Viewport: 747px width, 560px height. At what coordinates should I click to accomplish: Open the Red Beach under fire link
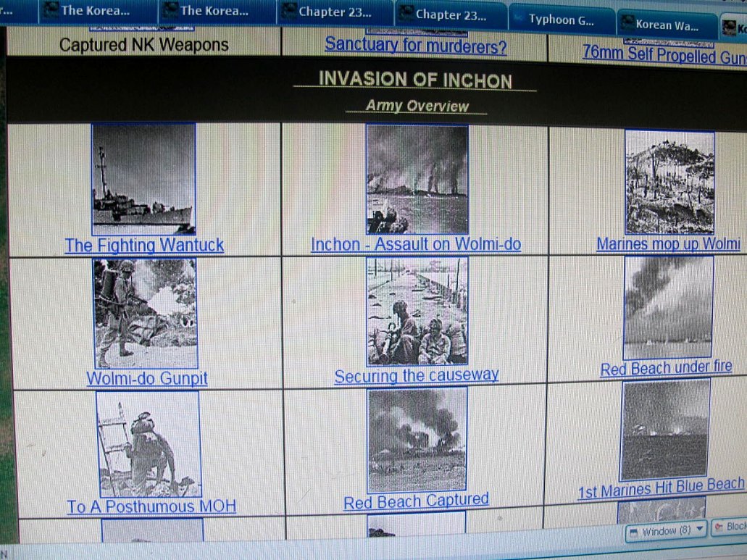[x=666, y=368]
